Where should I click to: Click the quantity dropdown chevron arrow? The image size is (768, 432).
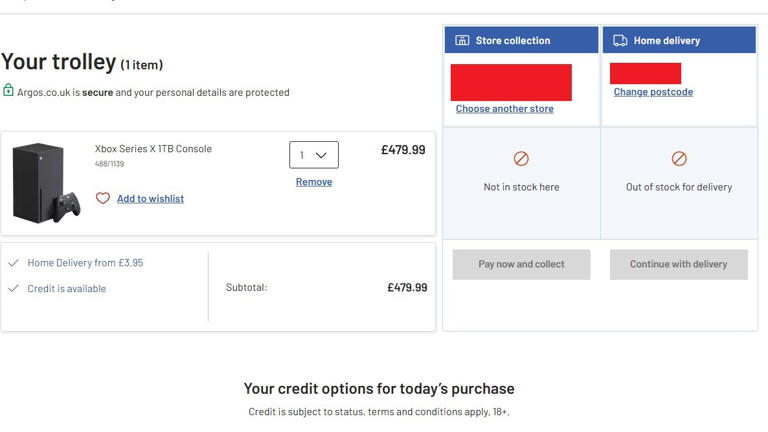click(x=321, y=155)
